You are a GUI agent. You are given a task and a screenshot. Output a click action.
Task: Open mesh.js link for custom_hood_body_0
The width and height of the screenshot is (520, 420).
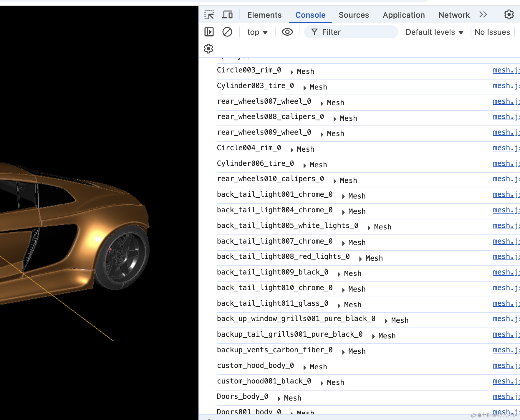coord(506,366)
